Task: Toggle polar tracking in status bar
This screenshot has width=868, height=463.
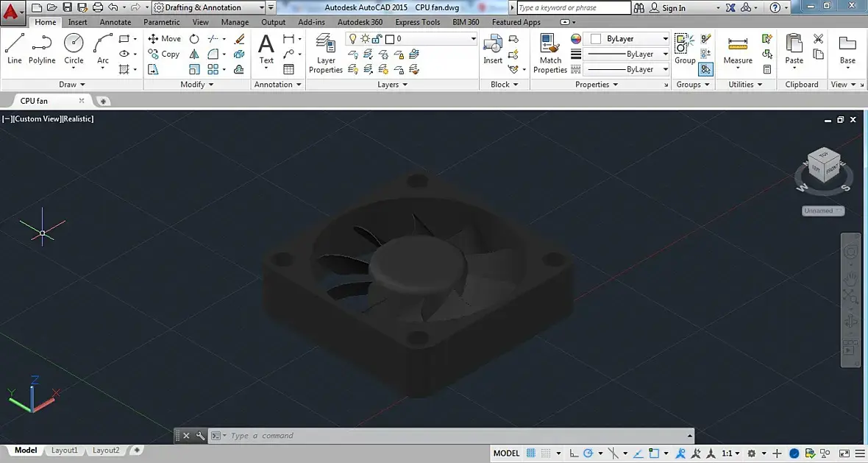Action: pos(588,453)
